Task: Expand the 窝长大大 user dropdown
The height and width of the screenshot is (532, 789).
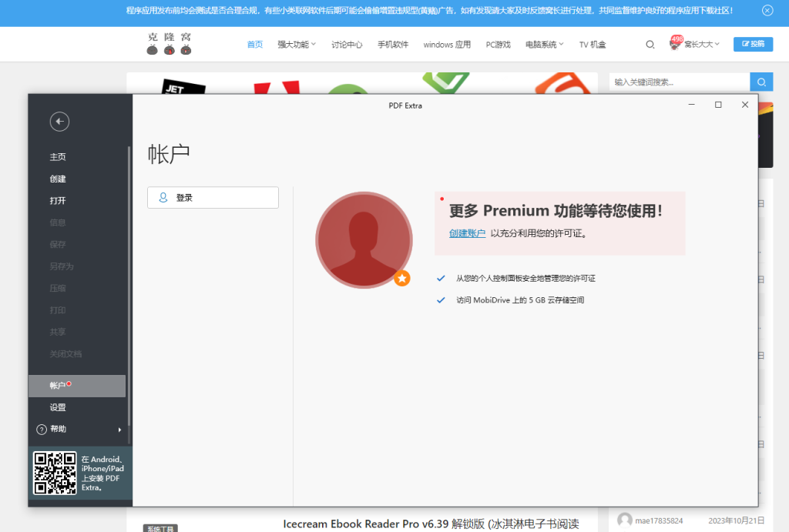Action: [x=702, y=45]
